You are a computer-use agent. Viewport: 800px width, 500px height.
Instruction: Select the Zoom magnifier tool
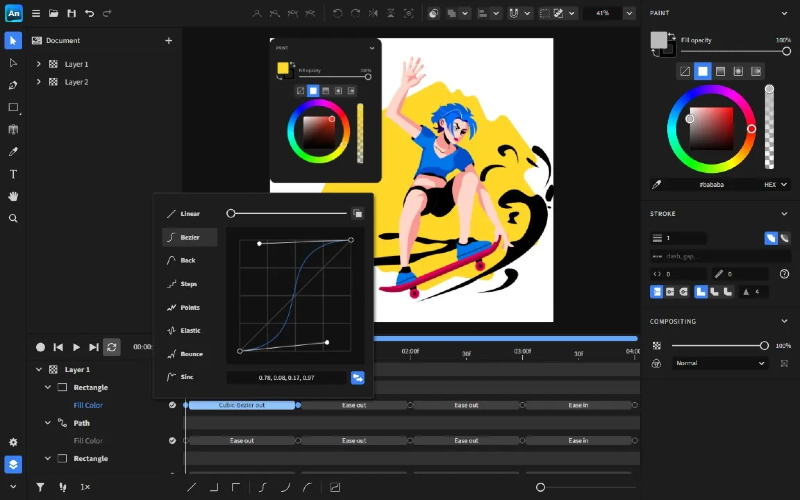click(13, 218)
